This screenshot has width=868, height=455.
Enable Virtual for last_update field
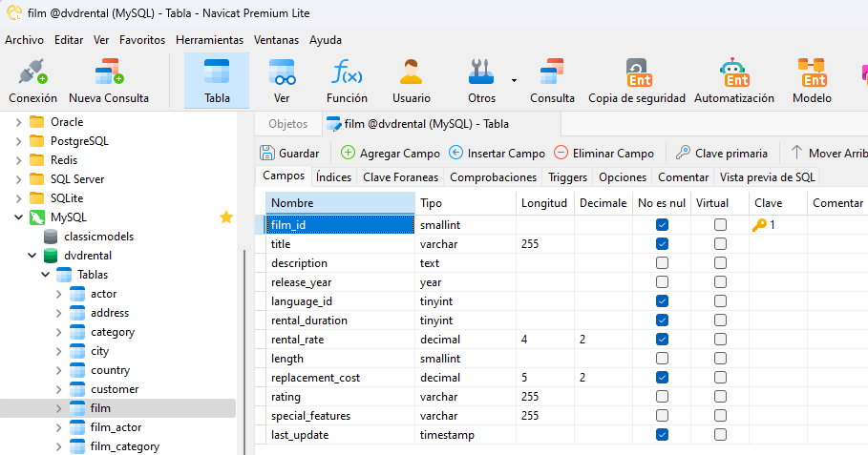tap(720, 435)
